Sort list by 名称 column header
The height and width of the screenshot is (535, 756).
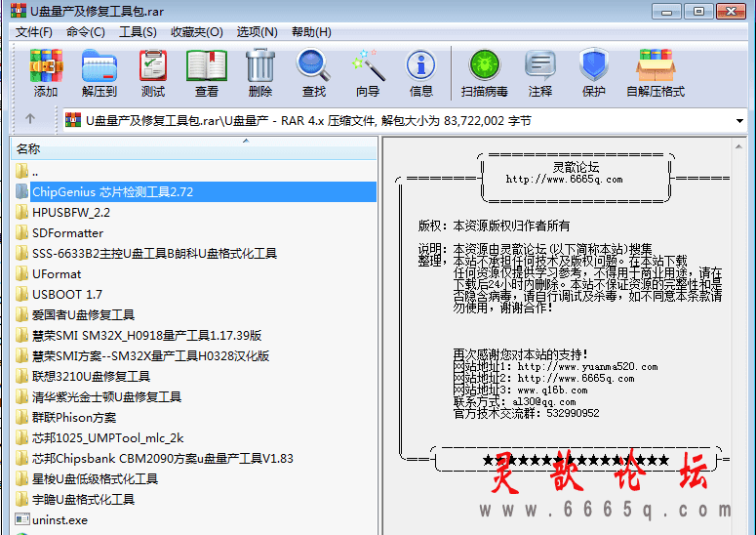click(x=193, y=149)
